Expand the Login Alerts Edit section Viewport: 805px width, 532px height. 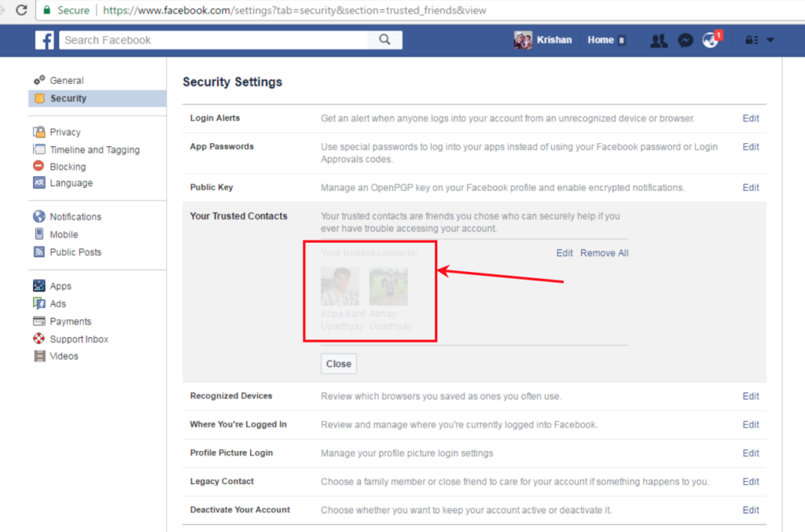point(751,119)
